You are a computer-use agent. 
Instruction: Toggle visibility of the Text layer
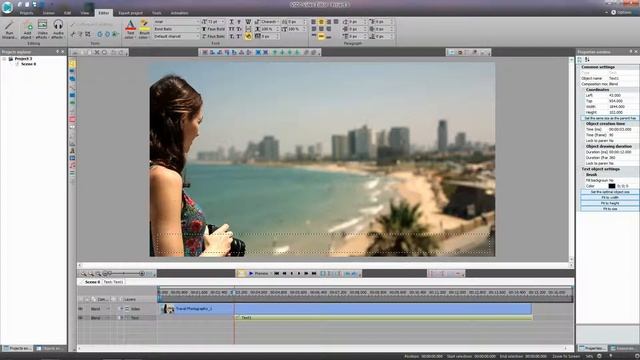click(x=80, y=318)
